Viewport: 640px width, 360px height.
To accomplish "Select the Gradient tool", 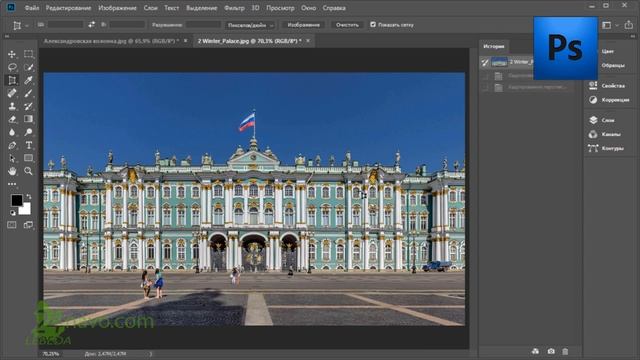I will click(x=29, y=119).
